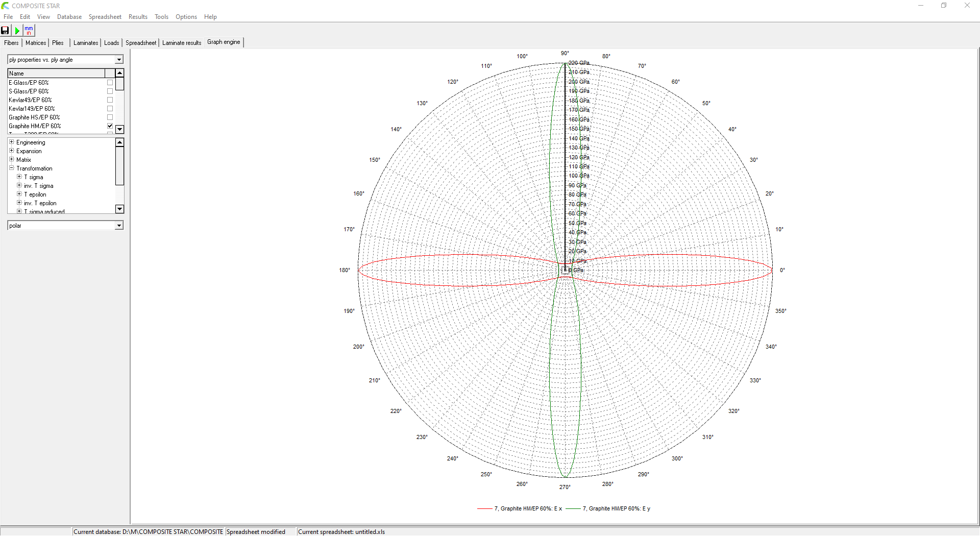Image resolution: width=980 pixels, height=536 pixels.
Task: Click property tree scroll-up arrow
Action: click(x=119, y=142)
